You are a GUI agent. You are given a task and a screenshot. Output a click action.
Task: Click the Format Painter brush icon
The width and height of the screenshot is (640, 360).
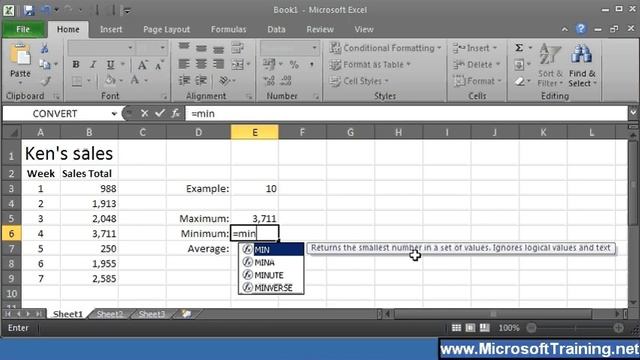(x=45, y=81)
